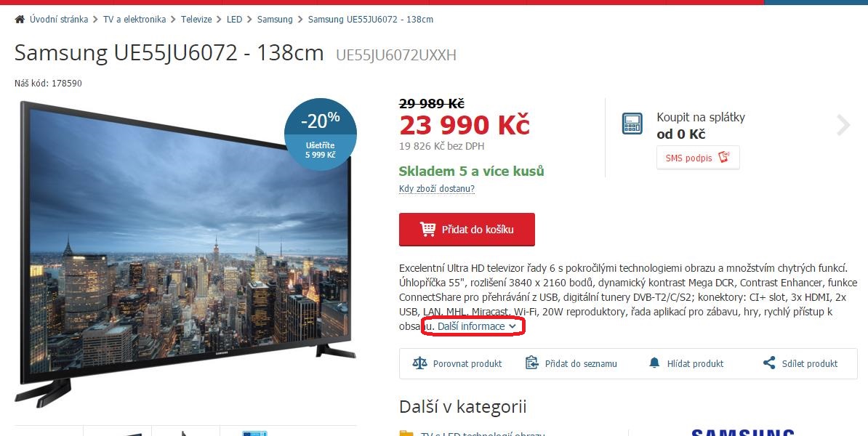Image resolution: width=868 pixels, height=436 pixels.
Task: Click the share icon beside Sdílet produkt
Action: coord(769,363)
